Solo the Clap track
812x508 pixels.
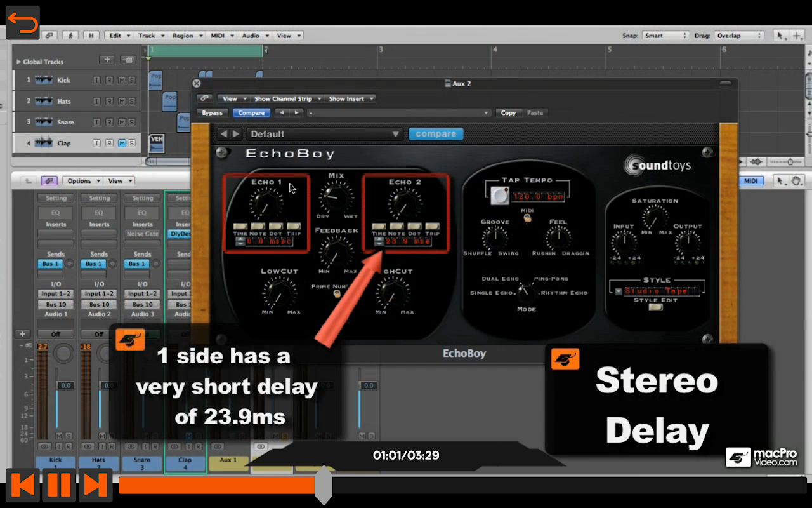coord(131,143)
